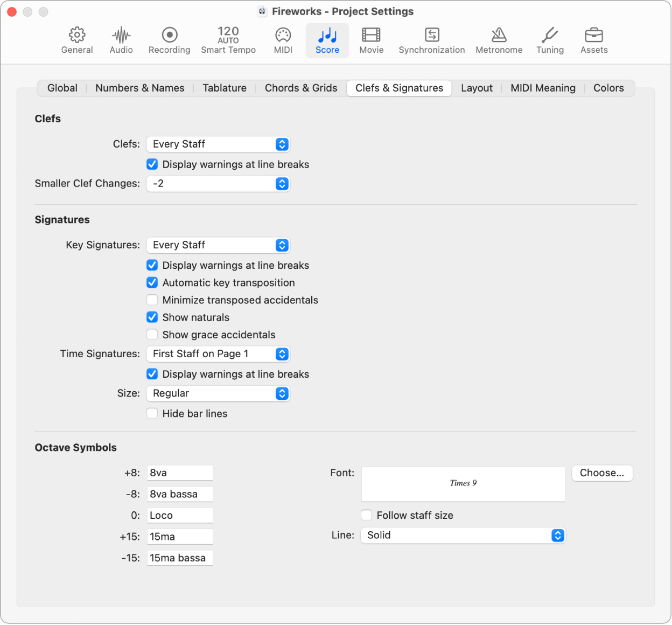Screen dimensions: 672x625
Task: Open the Synchronization settings pane
Action: (x=431, y=40)
